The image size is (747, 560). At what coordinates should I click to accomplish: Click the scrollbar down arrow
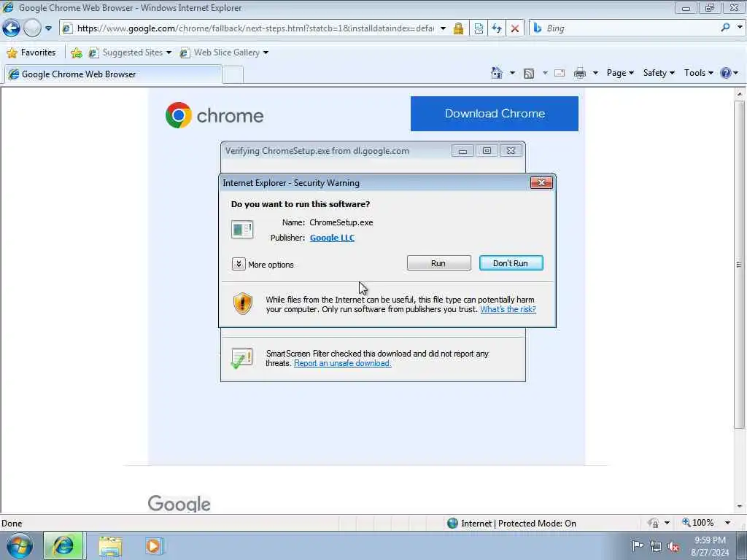coord(740,507)
